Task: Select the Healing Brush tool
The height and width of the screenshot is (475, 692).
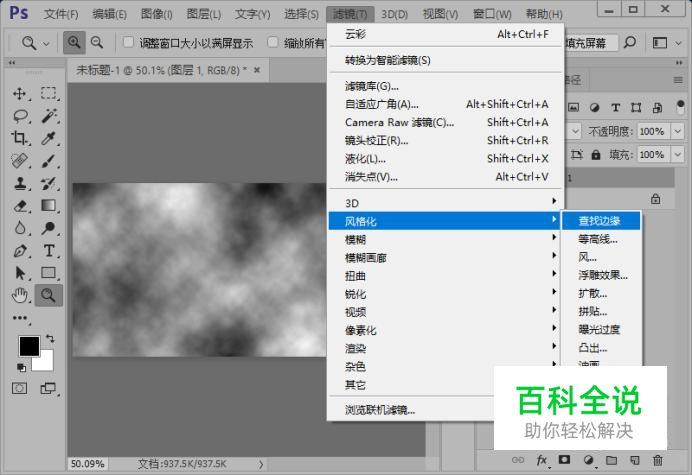Action: click(x=19, y=161)
